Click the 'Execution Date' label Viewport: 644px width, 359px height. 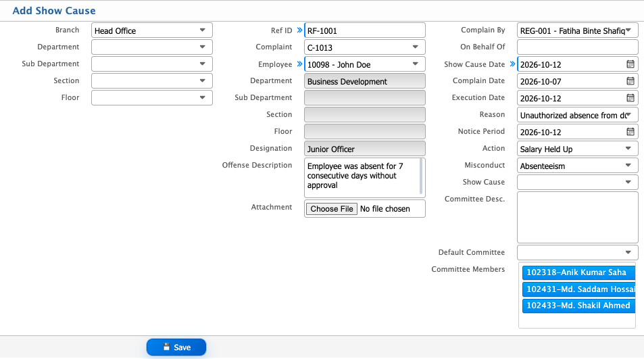[x=478, y=97]
